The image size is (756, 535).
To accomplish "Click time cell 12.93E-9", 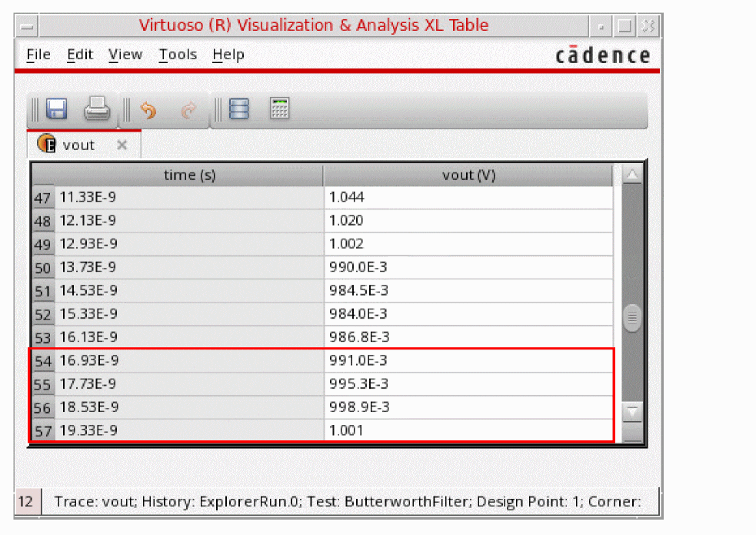I will click(x=189, y=243).
